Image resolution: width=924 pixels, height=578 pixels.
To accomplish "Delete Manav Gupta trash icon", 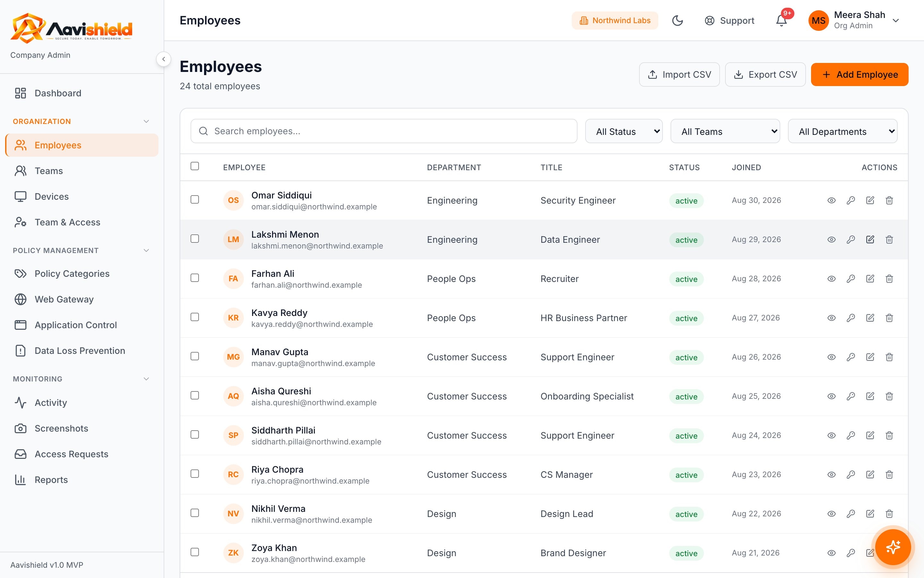I will [x=889, y=357].
